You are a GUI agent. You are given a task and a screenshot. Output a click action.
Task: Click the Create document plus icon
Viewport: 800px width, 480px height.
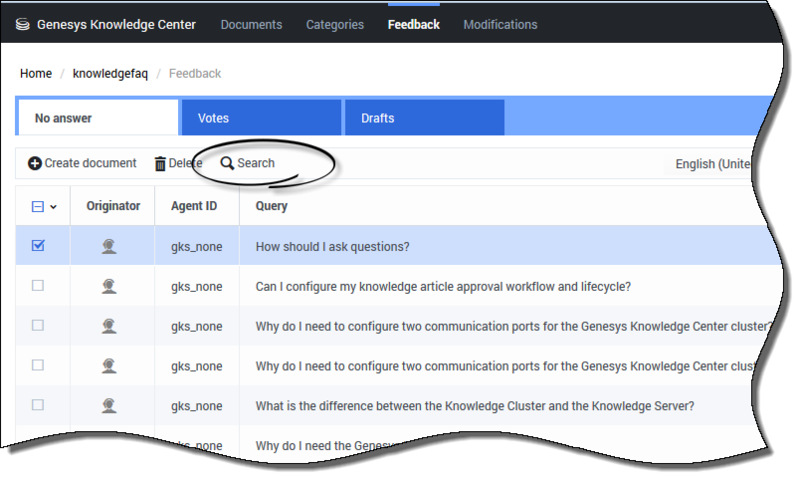click(35, 163)
